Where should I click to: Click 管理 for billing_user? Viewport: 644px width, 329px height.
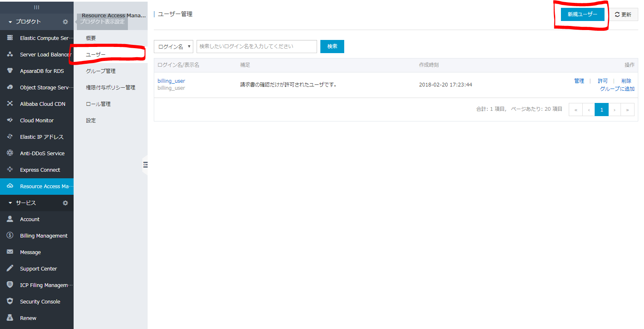(x=579, y=81)
